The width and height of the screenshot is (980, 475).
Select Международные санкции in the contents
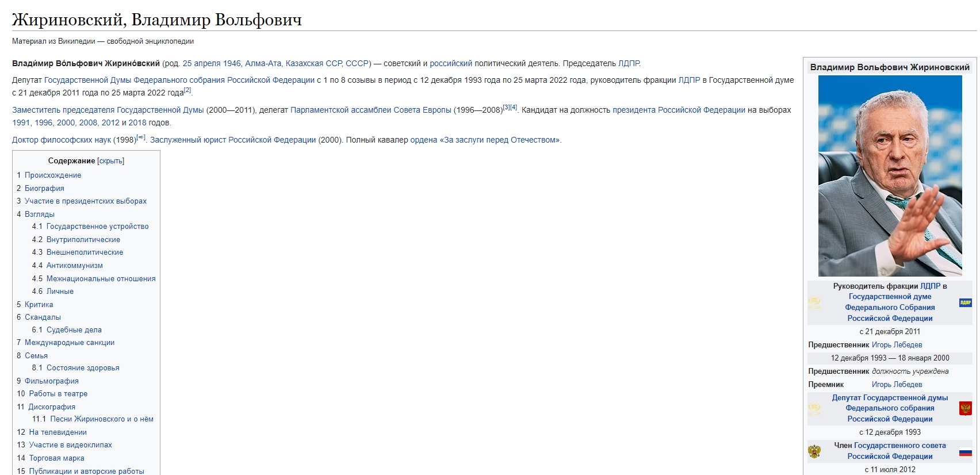point(70,343)
